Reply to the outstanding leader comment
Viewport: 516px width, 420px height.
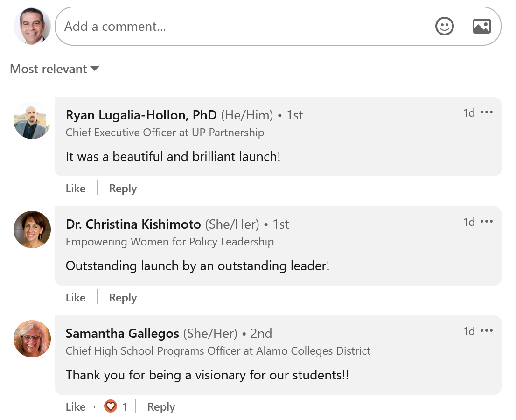coord(123,298)
